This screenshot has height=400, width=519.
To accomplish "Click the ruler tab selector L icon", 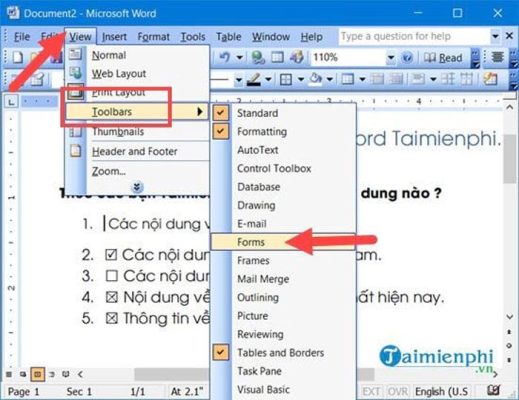I will tap(11, 101).
